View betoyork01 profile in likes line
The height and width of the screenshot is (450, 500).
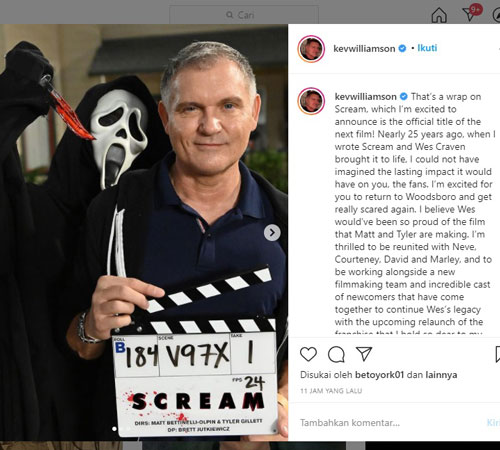[x=379, y=375]
